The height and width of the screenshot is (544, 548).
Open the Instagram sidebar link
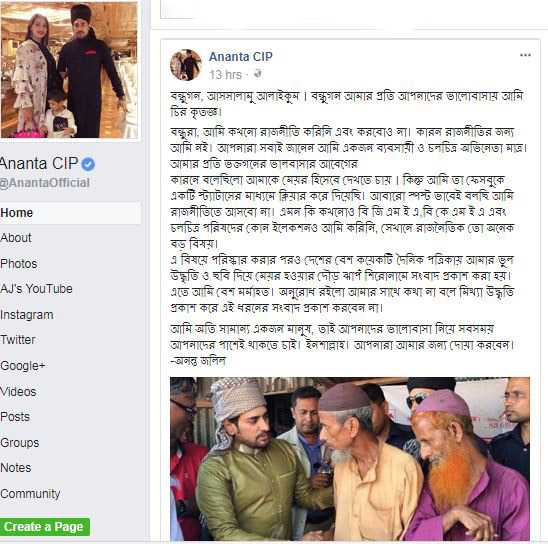point(27,315)
